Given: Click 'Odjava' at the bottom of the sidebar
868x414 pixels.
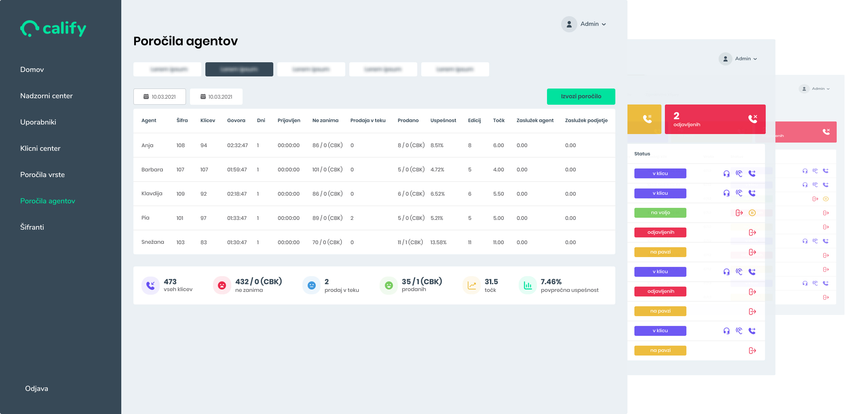Looking at the screenshot, I should [36, 388].
